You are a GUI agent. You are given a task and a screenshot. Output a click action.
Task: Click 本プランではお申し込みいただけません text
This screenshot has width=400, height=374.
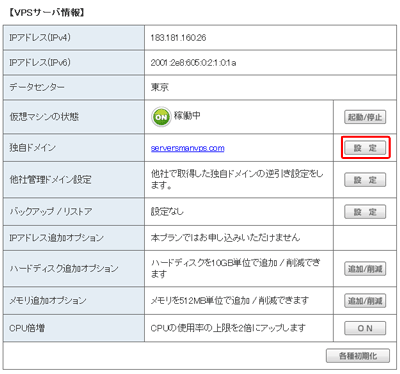(x=225, y=238)
